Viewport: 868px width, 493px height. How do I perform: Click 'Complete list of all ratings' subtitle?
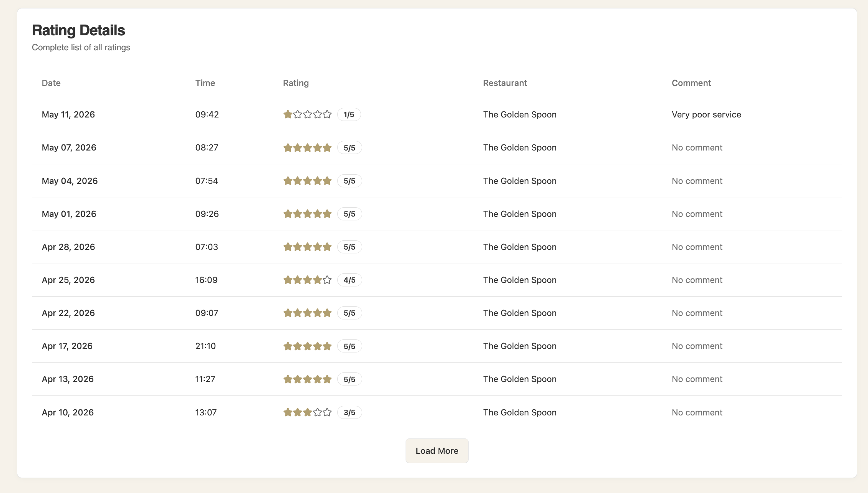(x=81, y=47)
